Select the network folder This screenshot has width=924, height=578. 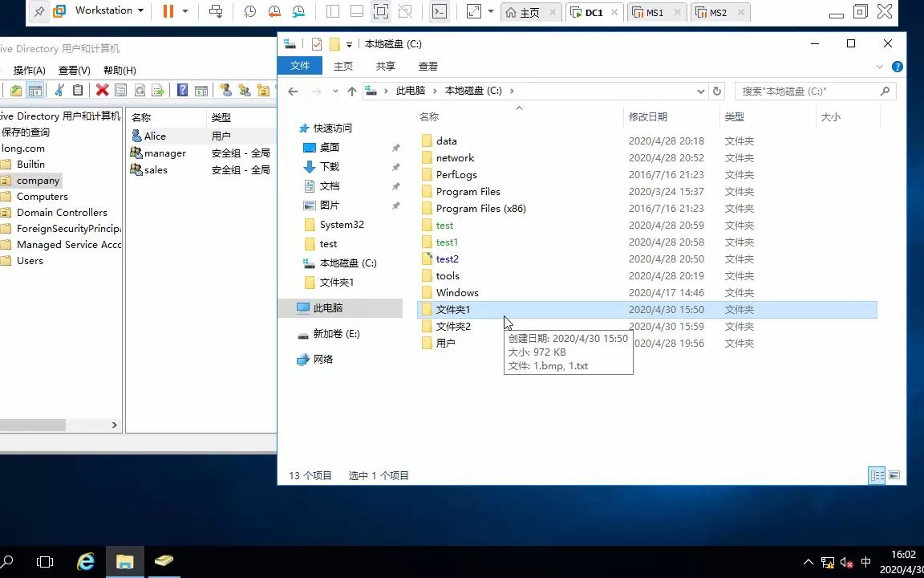[x=455, y=158]
